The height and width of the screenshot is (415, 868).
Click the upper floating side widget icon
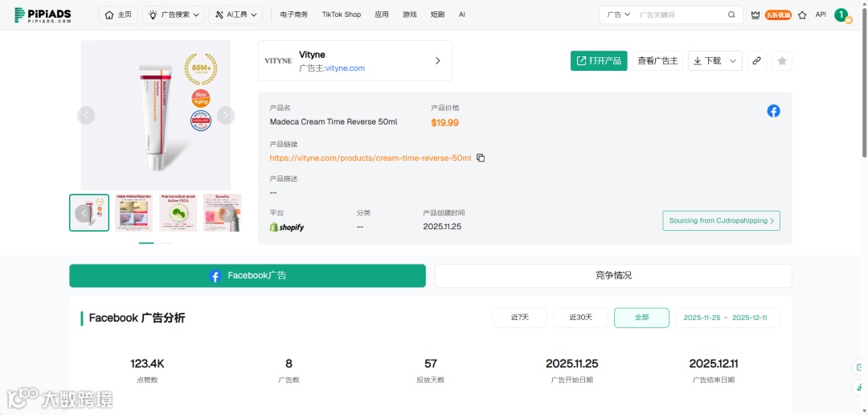pyautogui.click(x=860, y=368)
